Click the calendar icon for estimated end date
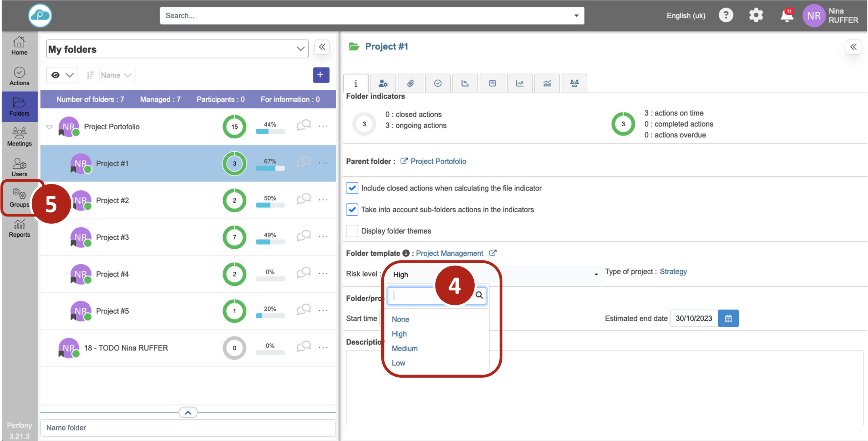Screen dimensions: 868x441 pyautogui.click(x=728, y=318)
